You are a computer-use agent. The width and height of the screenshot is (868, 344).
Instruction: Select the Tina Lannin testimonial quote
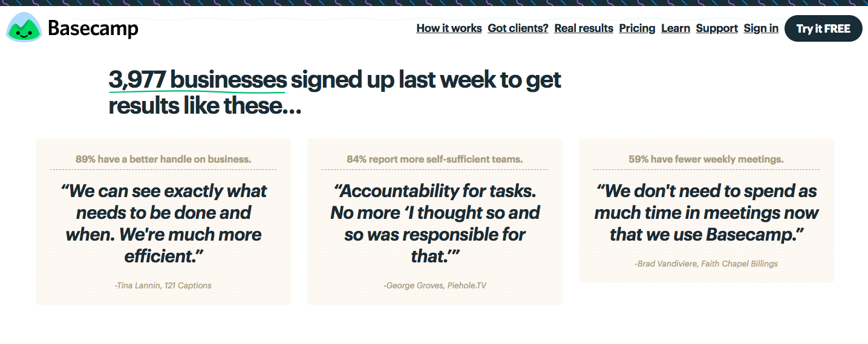(163, 224)
